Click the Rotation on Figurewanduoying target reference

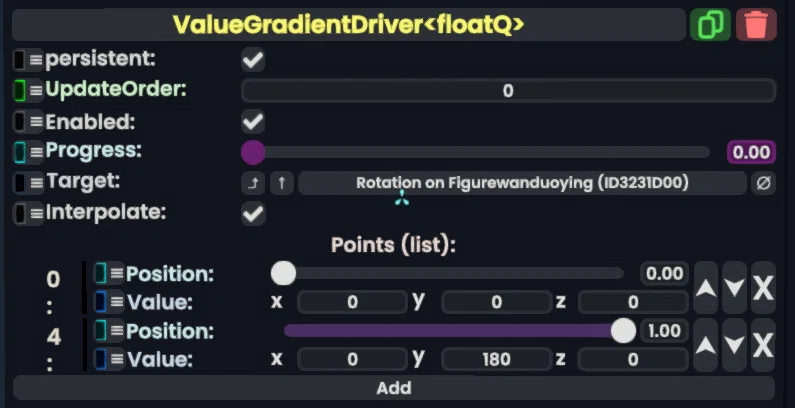click(x=522, y=183)
